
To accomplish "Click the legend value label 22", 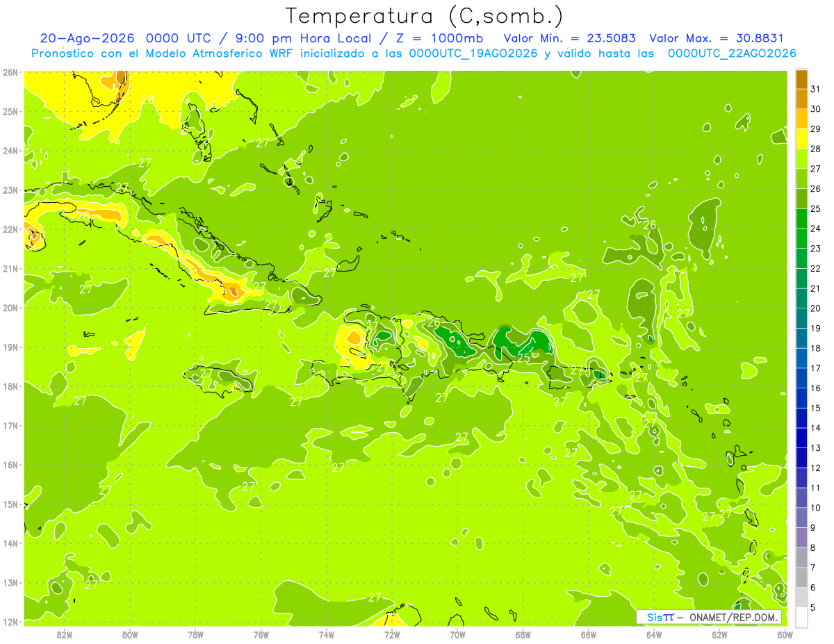I will pos(815,268).
